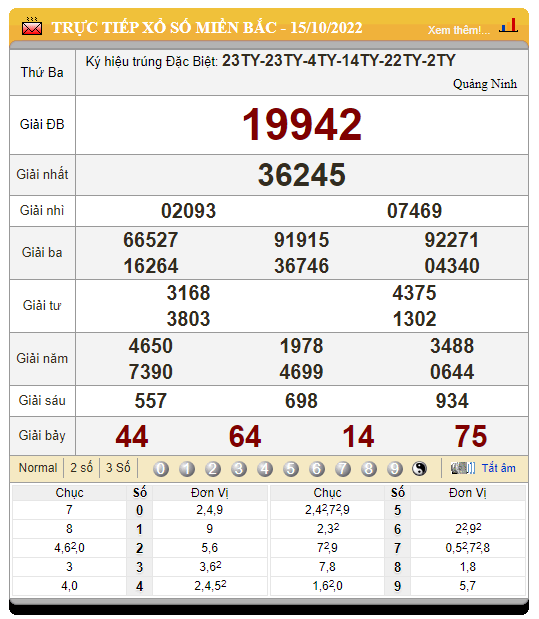Select the digit 2 filter ball
The image size is (539, 619).
[x=213, y=469]
